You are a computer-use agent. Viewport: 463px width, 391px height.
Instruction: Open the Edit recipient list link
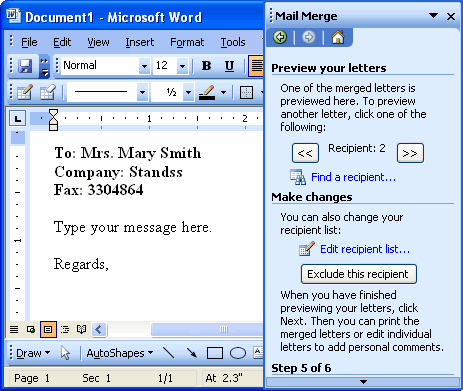click(365, 249)
